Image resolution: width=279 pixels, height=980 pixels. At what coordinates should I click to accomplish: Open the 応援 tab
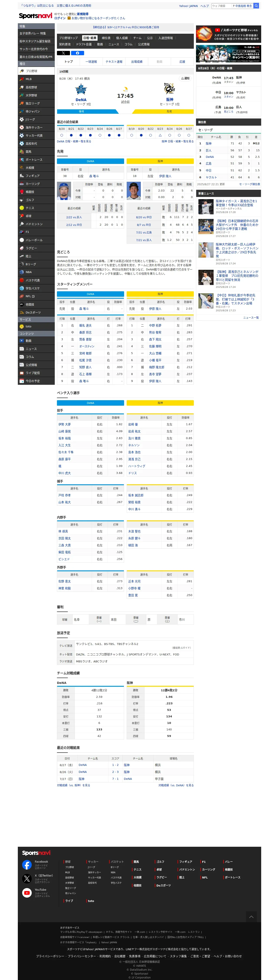point(183,62)
